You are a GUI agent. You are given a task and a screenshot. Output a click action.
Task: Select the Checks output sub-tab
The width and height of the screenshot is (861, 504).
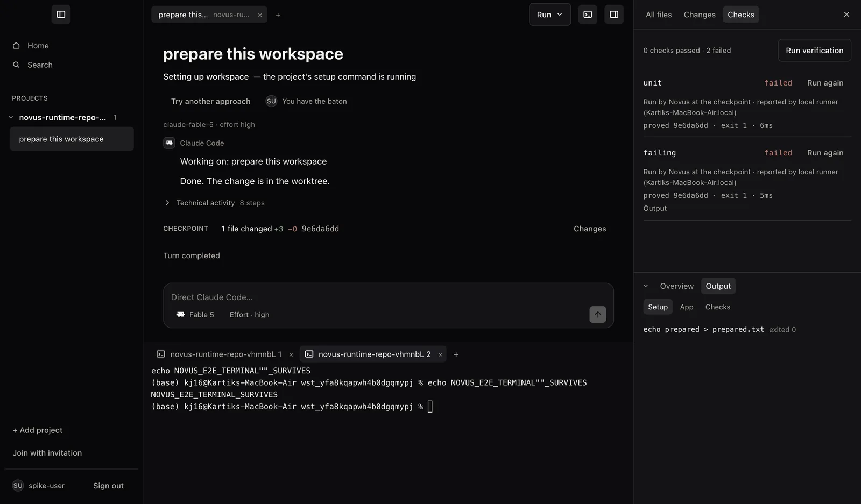point(718,307)
